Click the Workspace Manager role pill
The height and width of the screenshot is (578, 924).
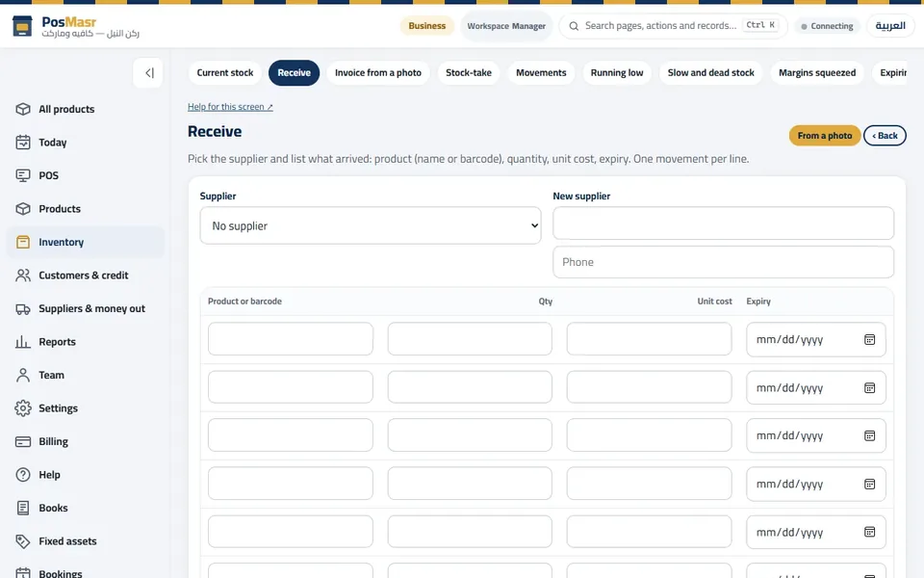pos(506,26)
